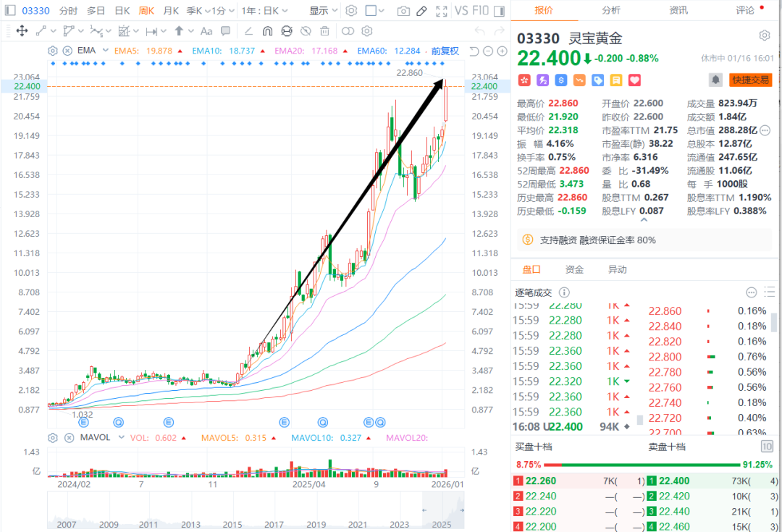Choose the measurement range drawing tool

[124, 31]
